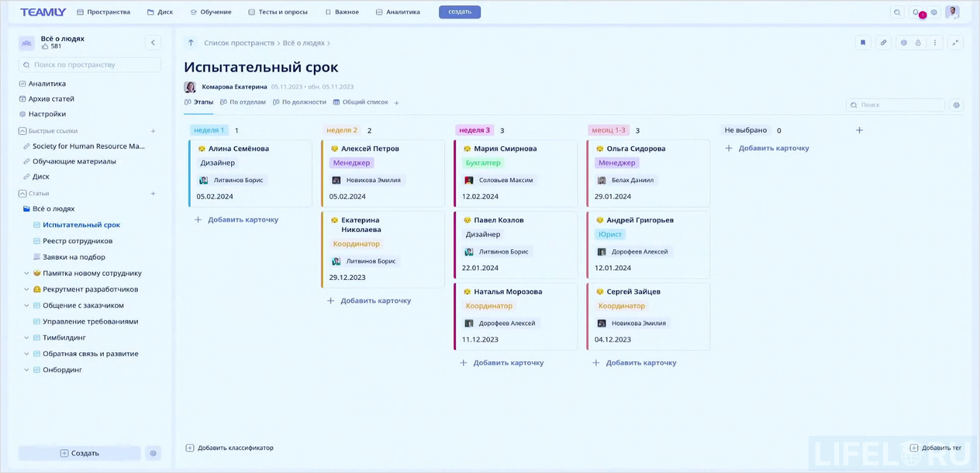Bookmark the article "Испытательный срок"
Image resolution: width=980 pixels, height=473 pixels.
tap(863, 43)
